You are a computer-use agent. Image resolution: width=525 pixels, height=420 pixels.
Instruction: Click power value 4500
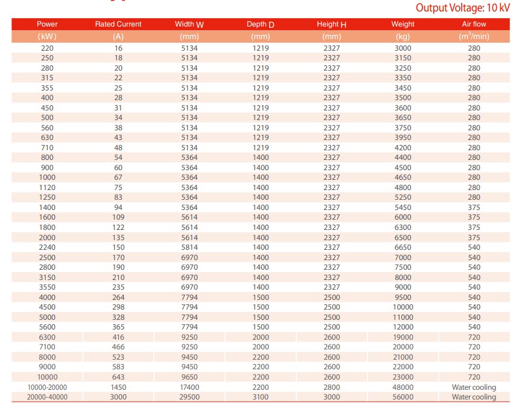click(47, 307)
